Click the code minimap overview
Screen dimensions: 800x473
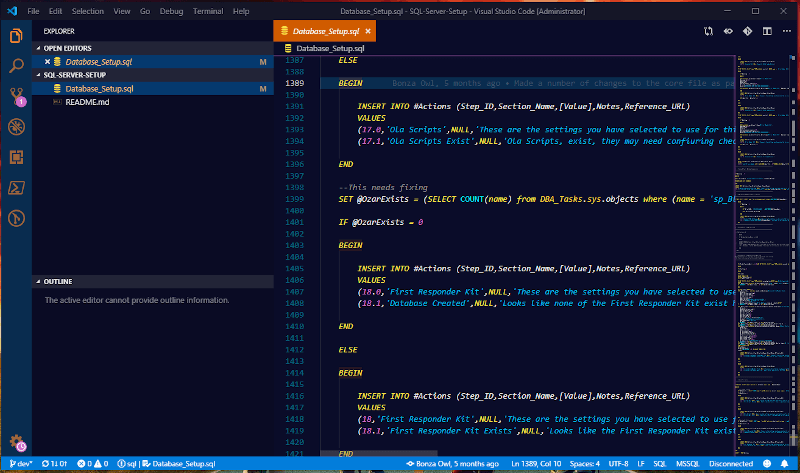pyautogui.click(x=762, y=255)
